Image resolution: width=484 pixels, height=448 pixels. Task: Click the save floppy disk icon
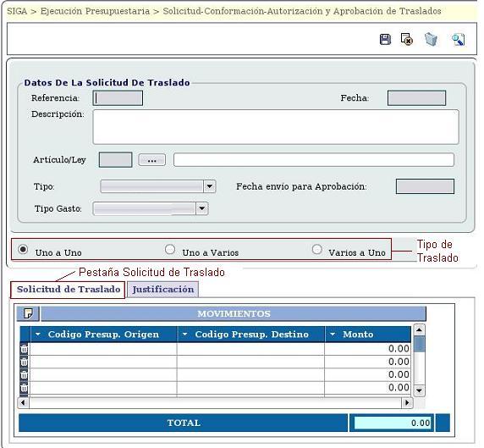point(385,40)
